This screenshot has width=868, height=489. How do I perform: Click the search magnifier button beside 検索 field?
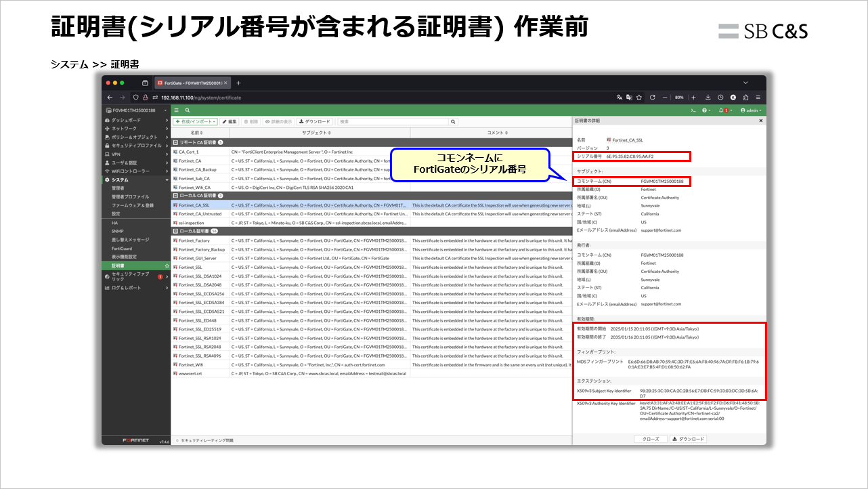tap(454, 121)
